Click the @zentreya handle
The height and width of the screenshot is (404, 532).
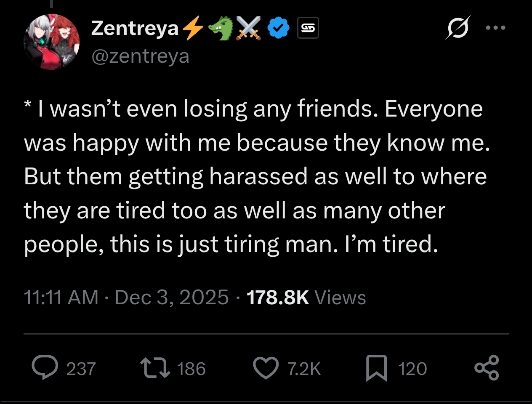tap(140, 56)
